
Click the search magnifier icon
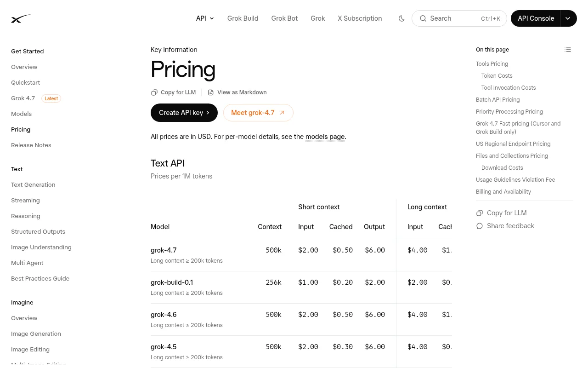point(423,18)
